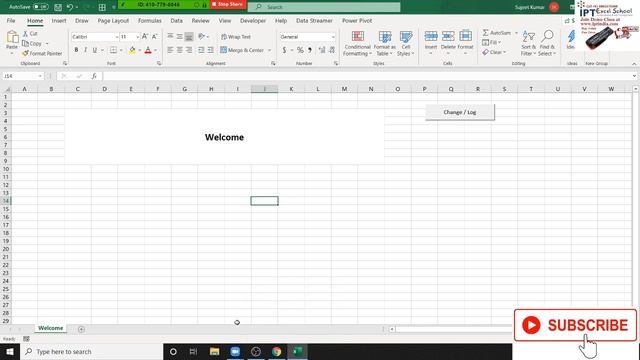Viewport: 640px width, 360px height.
Task: Select row 10 header
Action: tap(6, 169)
